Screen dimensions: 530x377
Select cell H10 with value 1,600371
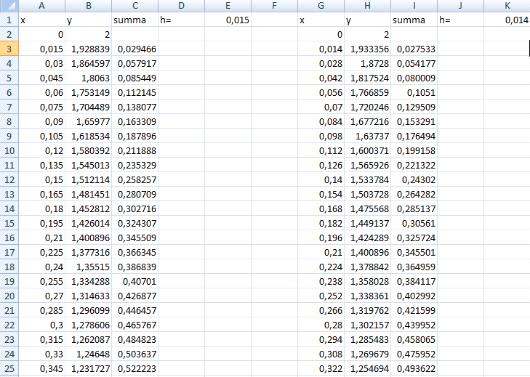click(367, 151)
